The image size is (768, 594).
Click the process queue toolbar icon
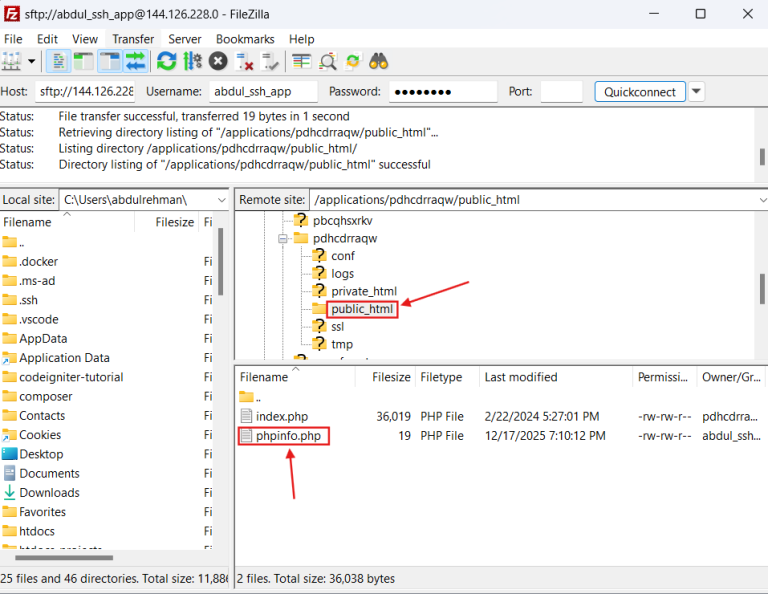tap(192, 61)
